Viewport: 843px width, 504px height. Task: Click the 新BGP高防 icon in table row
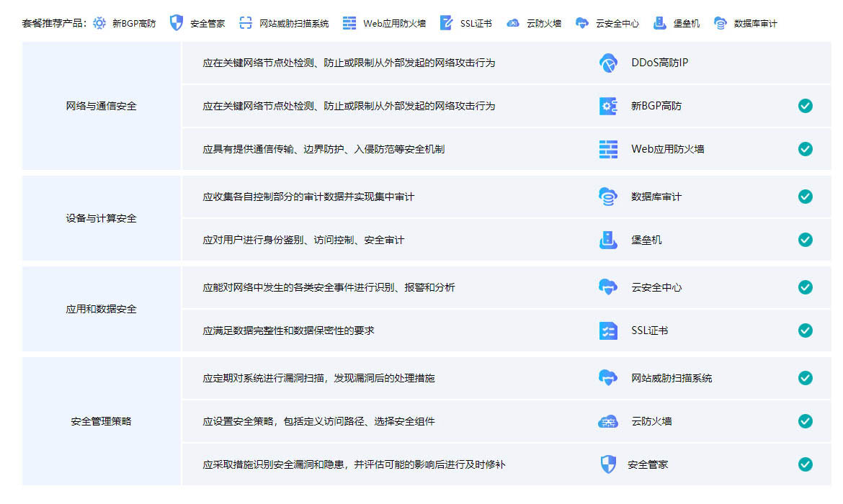click(608, 106)
